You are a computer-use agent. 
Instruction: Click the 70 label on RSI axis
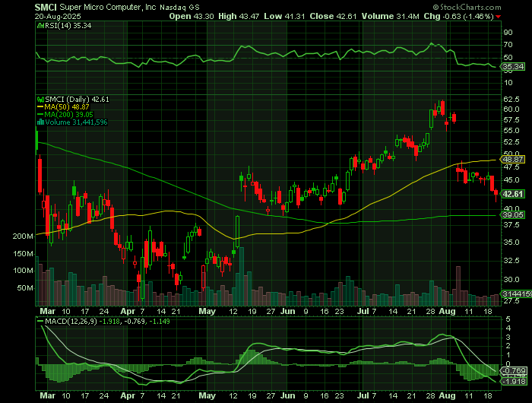(508, 45)
